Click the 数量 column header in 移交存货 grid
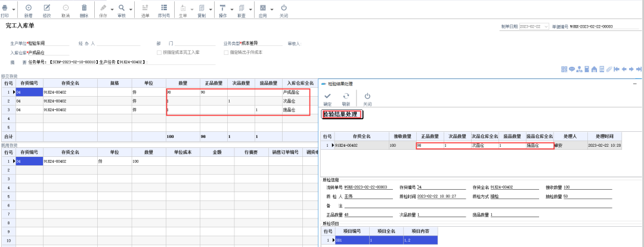This screenshot has width=644, height=247. click(x=183, y=83)
